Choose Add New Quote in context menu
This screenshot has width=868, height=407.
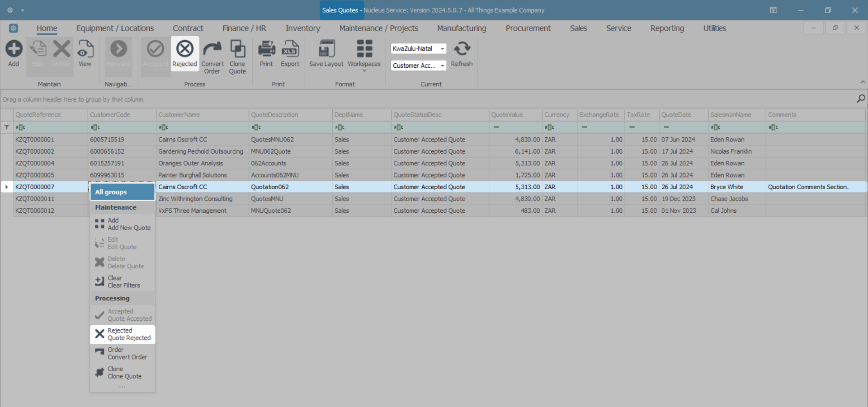pos(123,224)
